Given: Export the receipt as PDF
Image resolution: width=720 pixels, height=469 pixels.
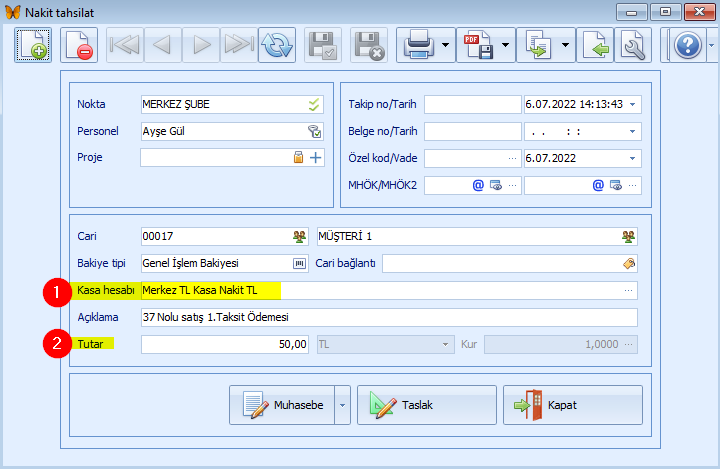Looking at the screenshot, I should tap(478, 45).
